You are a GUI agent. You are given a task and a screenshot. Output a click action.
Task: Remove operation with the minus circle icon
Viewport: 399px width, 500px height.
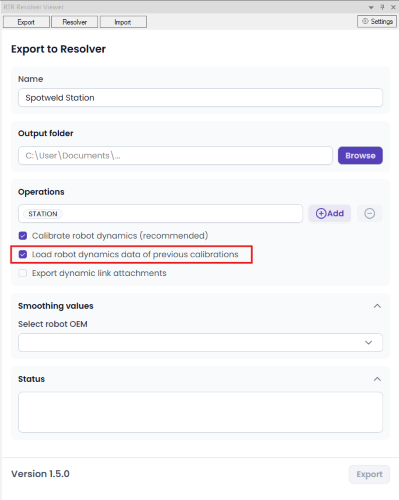coord(369,213)
